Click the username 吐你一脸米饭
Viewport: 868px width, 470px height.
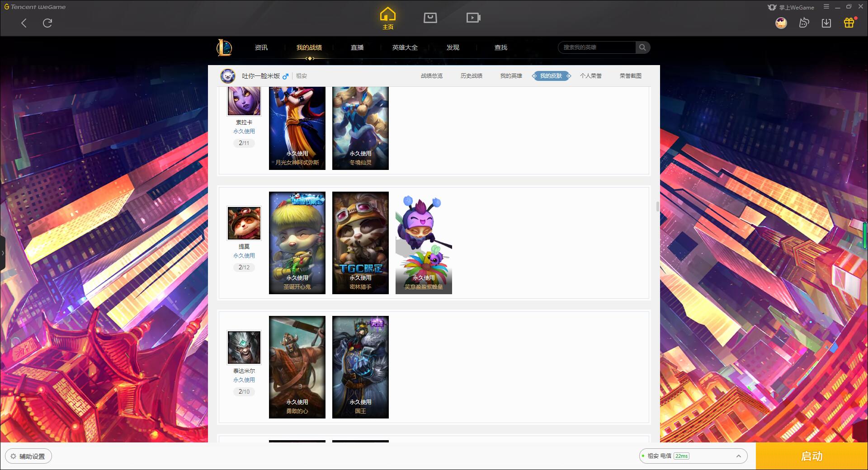[x=261, y=76]
